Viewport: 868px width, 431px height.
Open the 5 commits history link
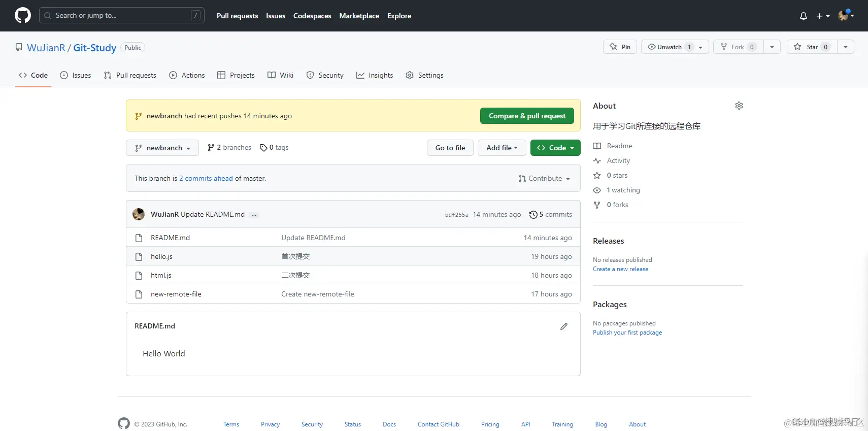(x=551, y=215)
